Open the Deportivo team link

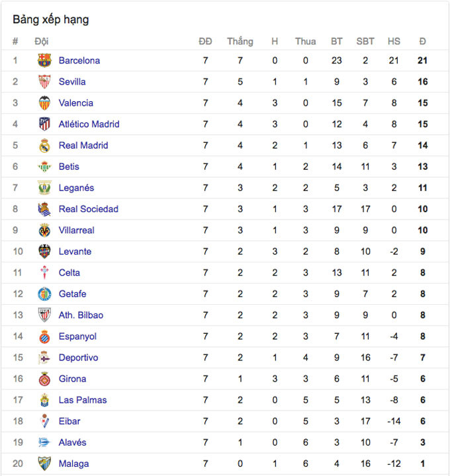pos(78,358)
